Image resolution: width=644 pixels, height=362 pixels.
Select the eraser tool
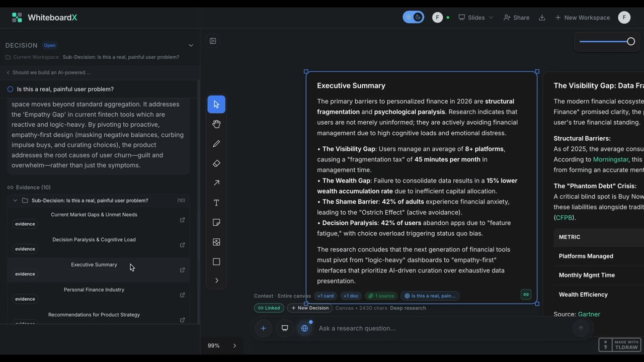tap(216, 163)
